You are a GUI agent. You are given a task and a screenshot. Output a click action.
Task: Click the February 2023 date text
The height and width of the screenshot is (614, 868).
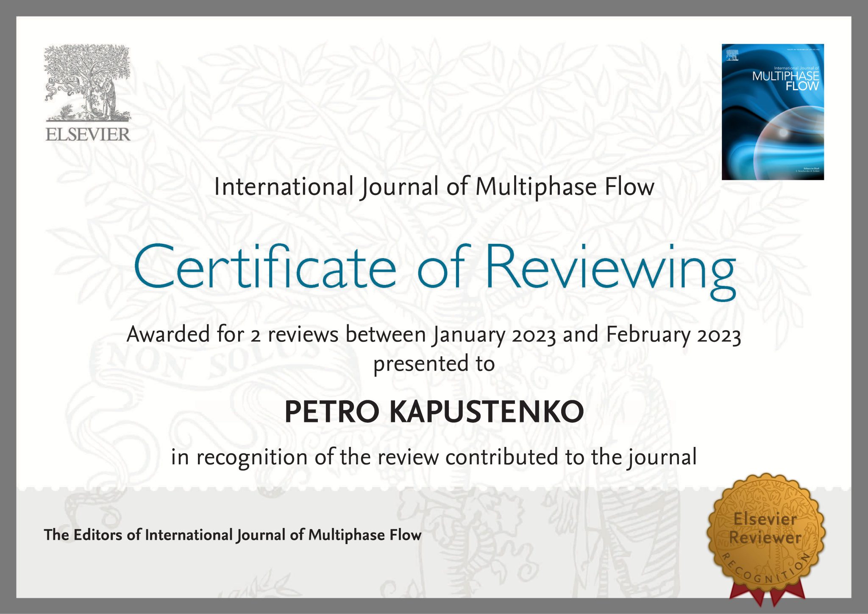673,335
